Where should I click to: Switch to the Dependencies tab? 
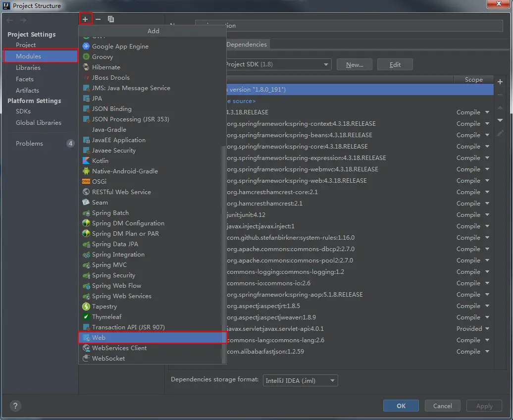pyautogui.click(x=247, y=45)
